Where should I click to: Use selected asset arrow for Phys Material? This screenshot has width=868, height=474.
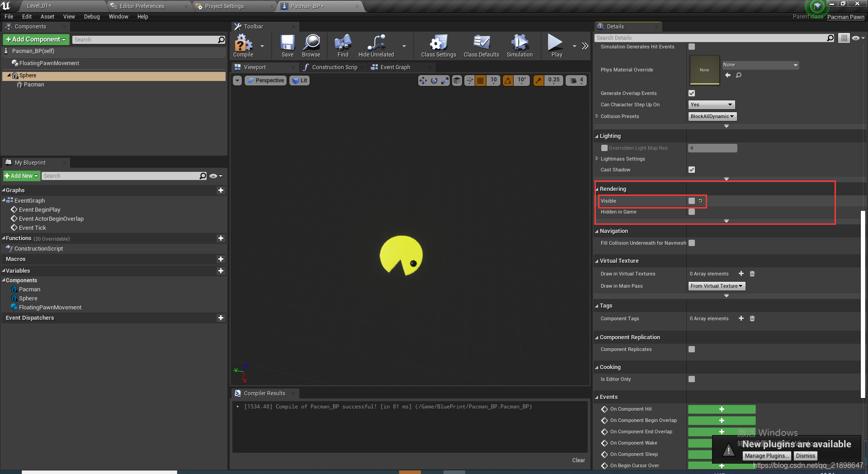tap(728, 75)
